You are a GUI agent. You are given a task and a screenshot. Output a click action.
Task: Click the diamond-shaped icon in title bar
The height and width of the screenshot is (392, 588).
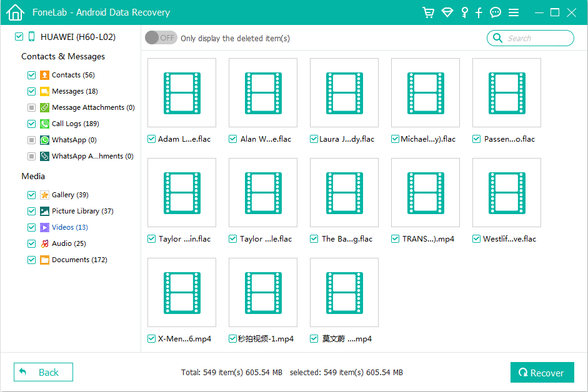click(447, 12)
